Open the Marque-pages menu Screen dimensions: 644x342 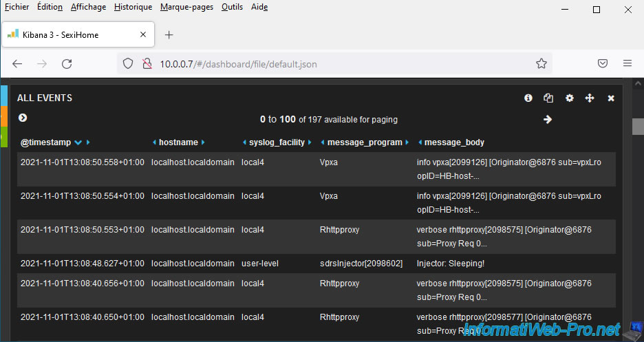[x=186, y=7]
